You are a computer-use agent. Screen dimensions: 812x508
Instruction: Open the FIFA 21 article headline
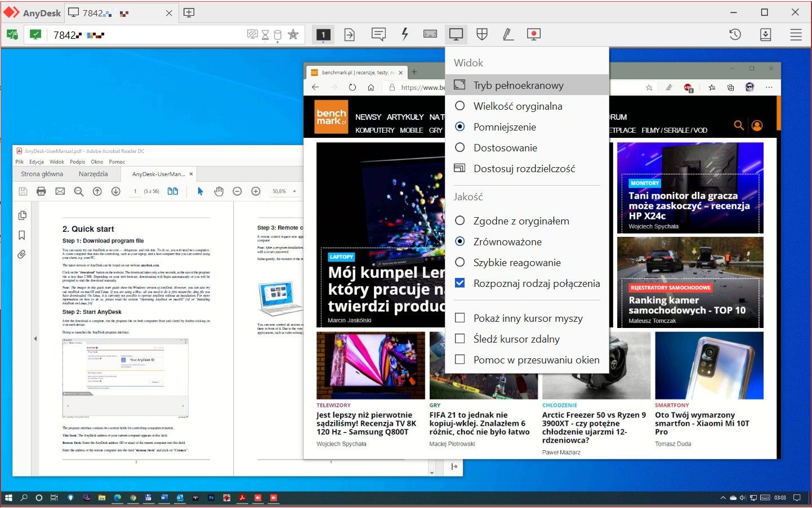(x=479, y=423)
